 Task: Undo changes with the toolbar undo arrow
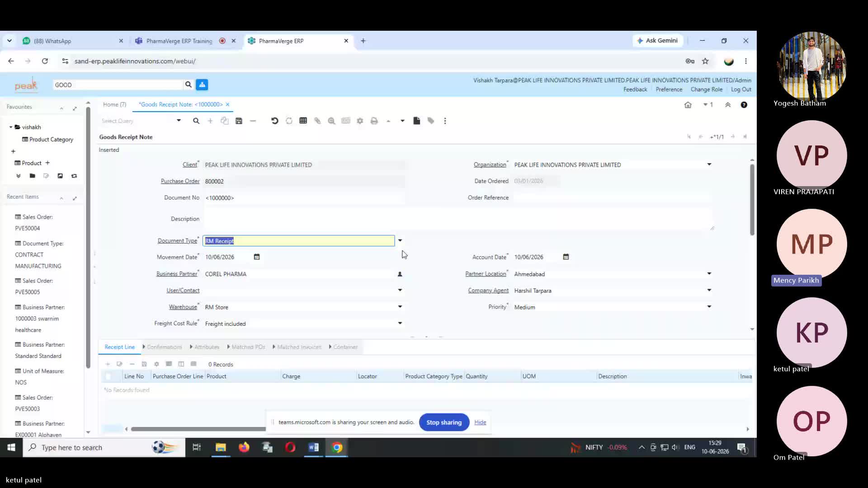tap(274, 121)
